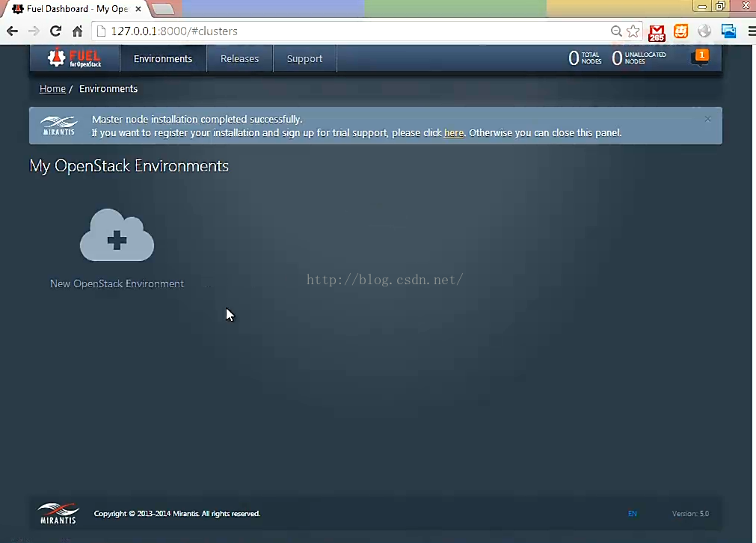Screen dimensions: 756x543
Task: Close the master node installation banner
Action: pos(707,119)
